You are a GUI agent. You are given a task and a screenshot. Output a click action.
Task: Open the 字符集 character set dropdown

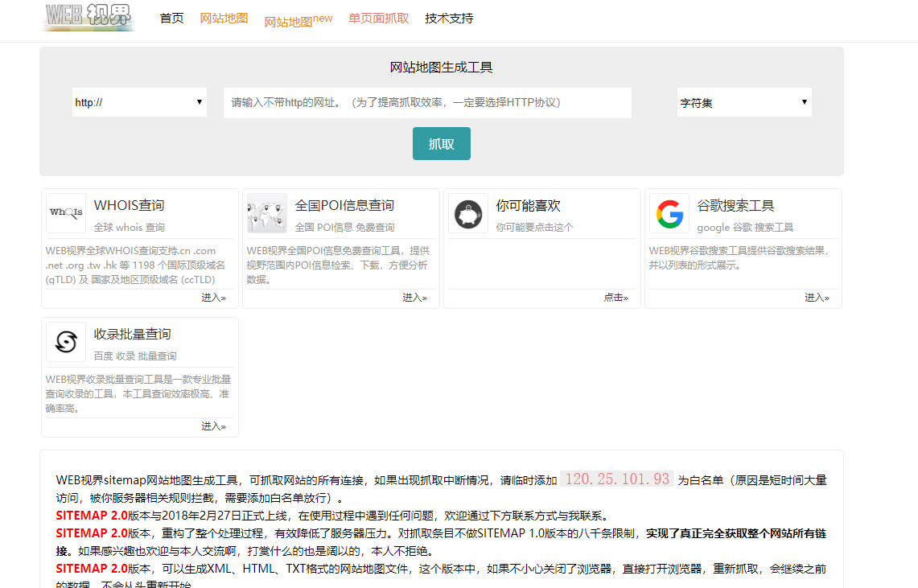pyautogui.click(x=743, y=102)
